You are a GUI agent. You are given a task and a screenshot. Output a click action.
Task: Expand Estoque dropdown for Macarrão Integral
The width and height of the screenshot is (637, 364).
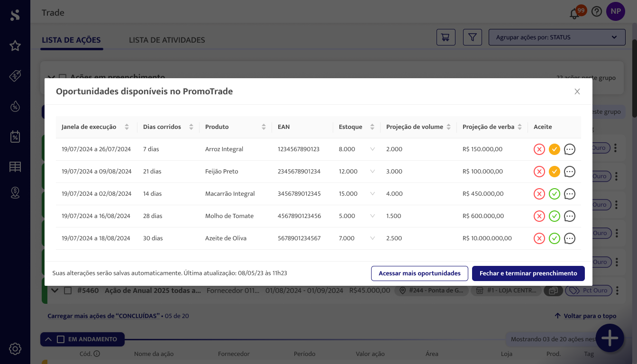(373, 194)
